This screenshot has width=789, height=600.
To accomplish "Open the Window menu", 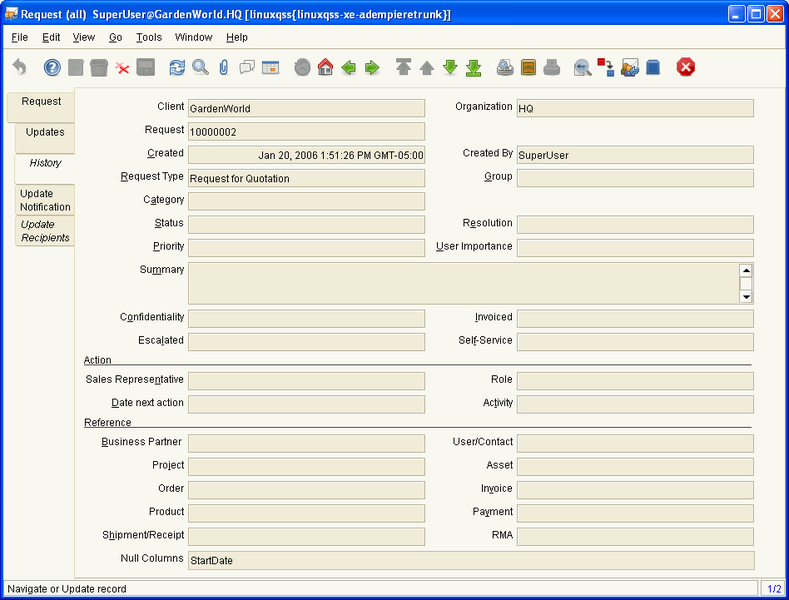I will point(193,37).
